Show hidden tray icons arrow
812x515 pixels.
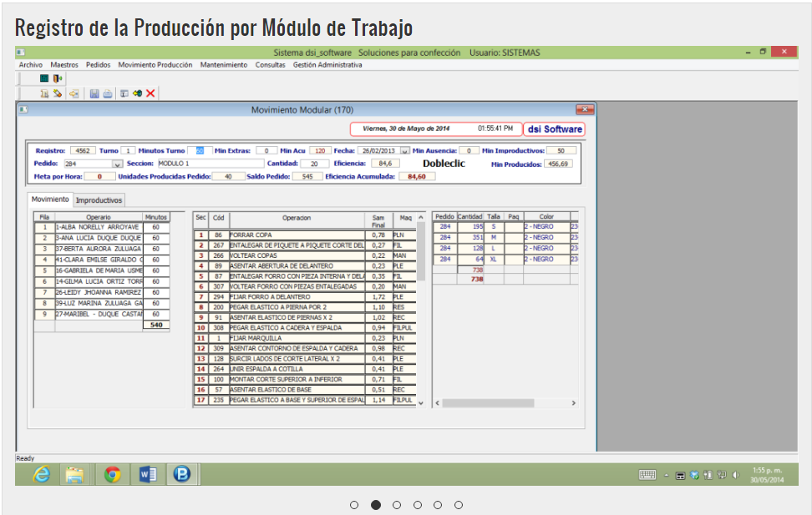(667, 476)
